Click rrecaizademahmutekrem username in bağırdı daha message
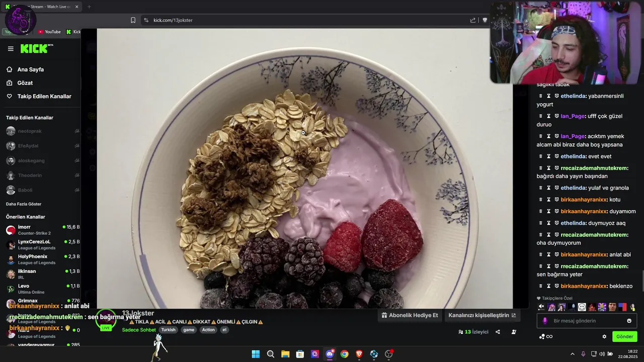This screenshot has width=644, height=362. tap(594, 168)
